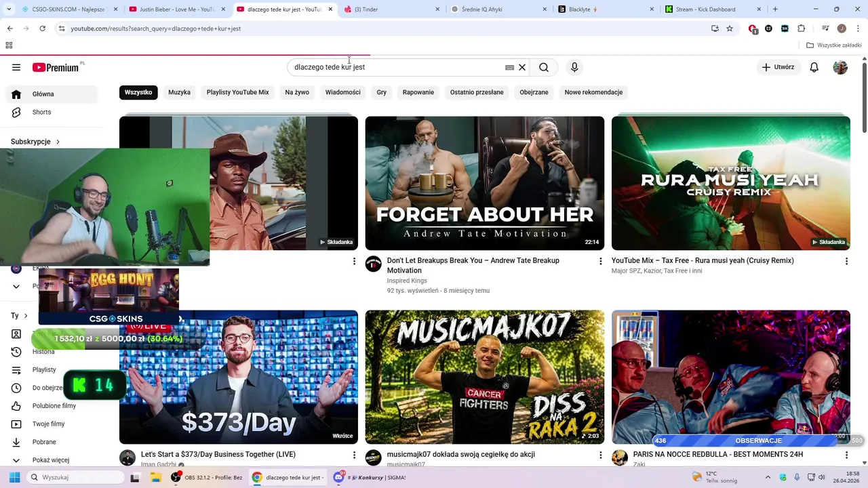
Task: Open Playlisty in sidebar
Action: [52, 369]
